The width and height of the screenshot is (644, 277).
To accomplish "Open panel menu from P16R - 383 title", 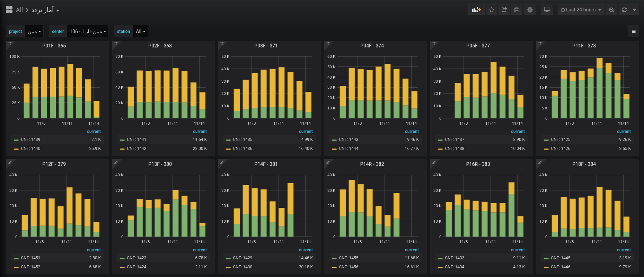I will point(478,164).
